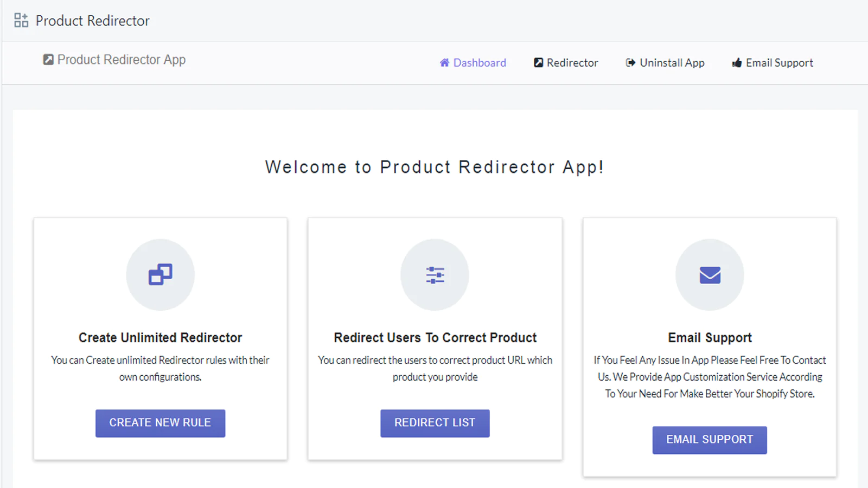The image size is (868, 488).
Task: Click the apps grid icon beside Product Redirector title
Action: coord(21,21)
